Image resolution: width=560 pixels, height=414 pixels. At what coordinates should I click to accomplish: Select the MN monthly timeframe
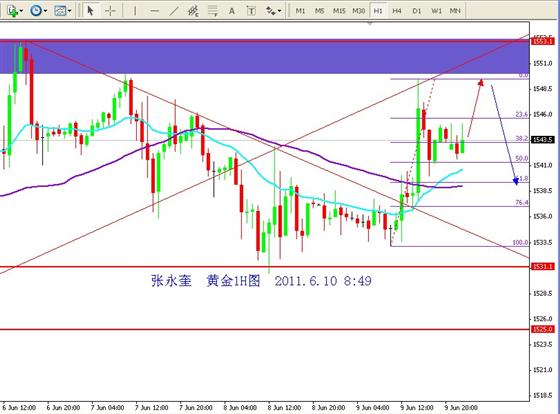point(455,11)
